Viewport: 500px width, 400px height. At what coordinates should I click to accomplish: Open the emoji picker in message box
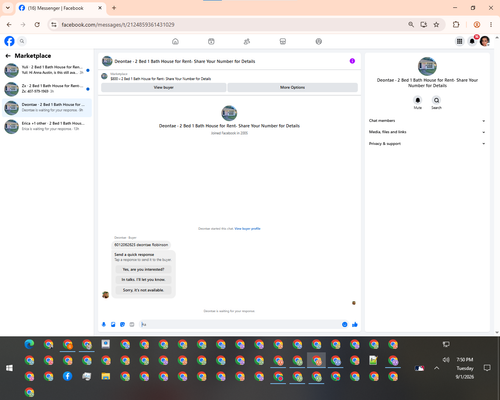pos(345,324)
